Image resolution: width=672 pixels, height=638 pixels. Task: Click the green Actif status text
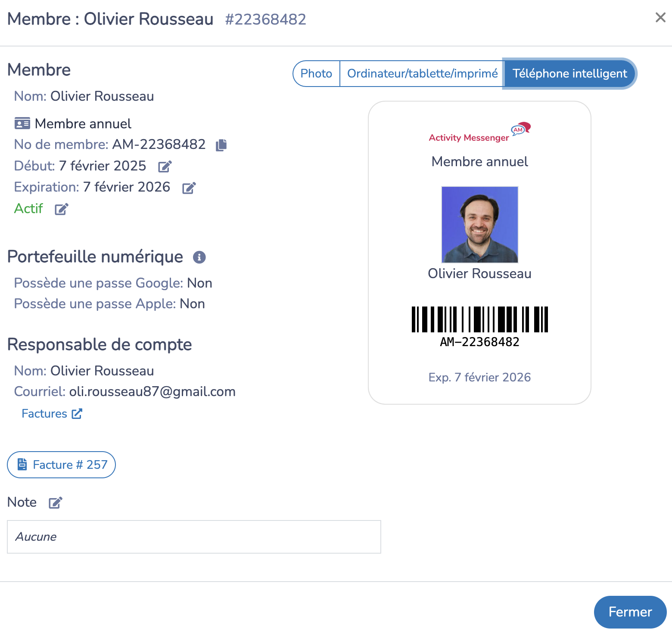28,209
